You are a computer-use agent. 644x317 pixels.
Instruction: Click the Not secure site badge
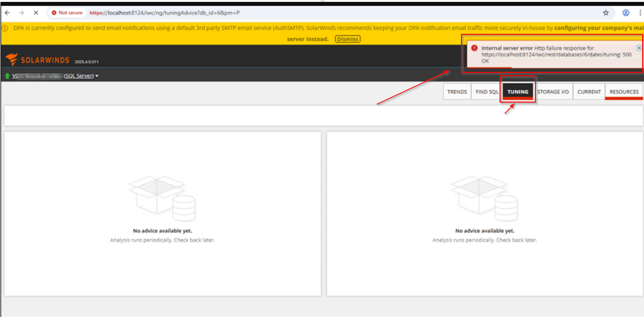(x=67, y=13)
